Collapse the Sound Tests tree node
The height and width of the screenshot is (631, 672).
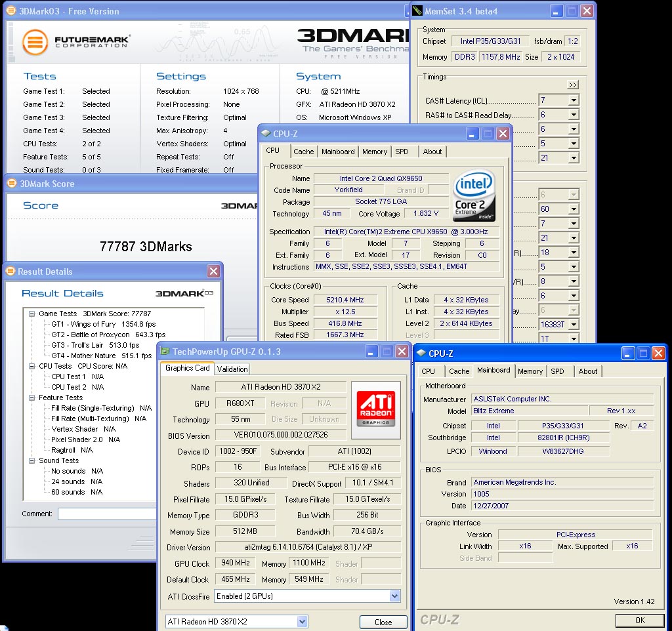(31, 460)
